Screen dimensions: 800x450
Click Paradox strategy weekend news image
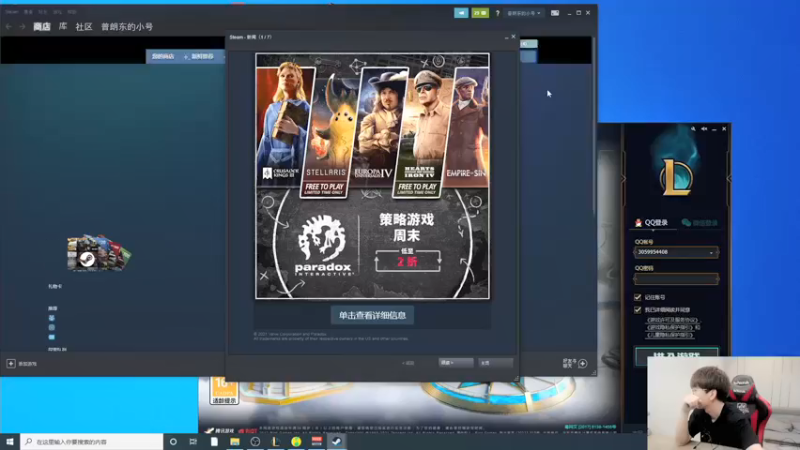click(x=372, y=176)
